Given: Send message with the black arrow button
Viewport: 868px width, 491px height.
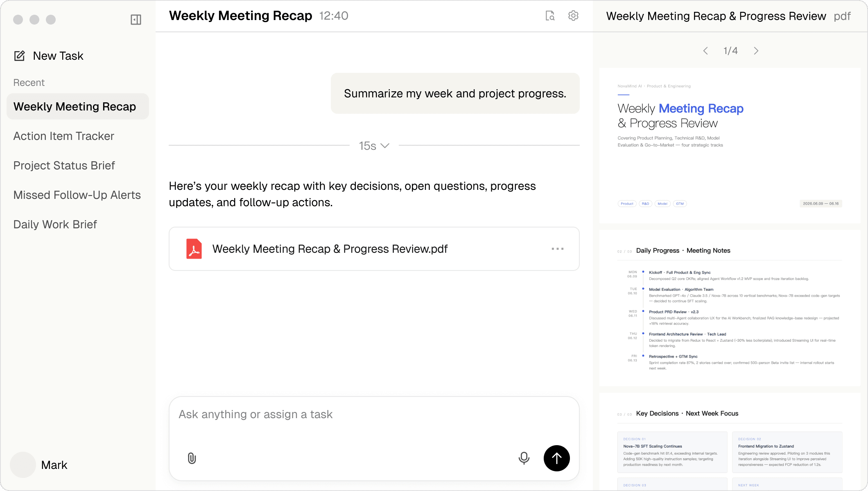Looking at the screenshot, I should coord(557,458).
